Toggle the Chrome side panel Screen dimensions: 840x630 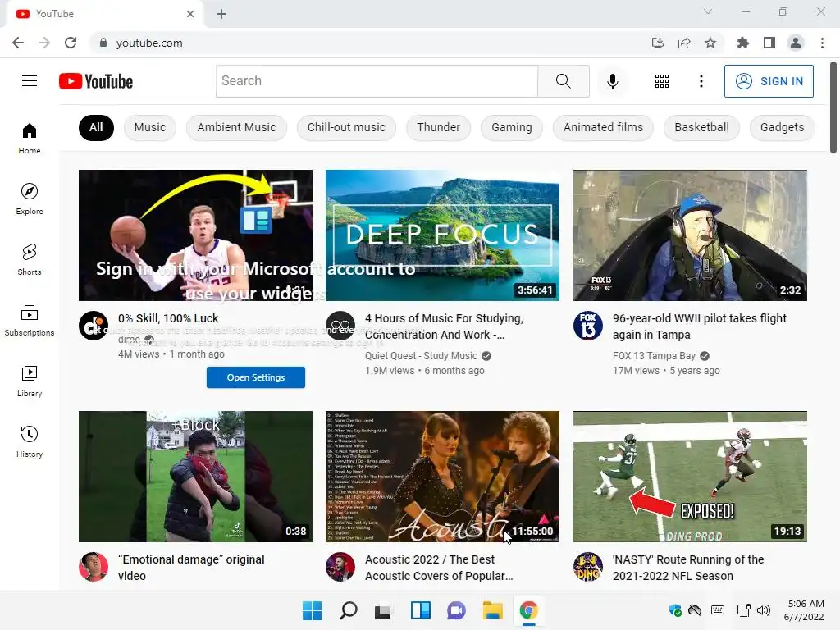[769, 43]
